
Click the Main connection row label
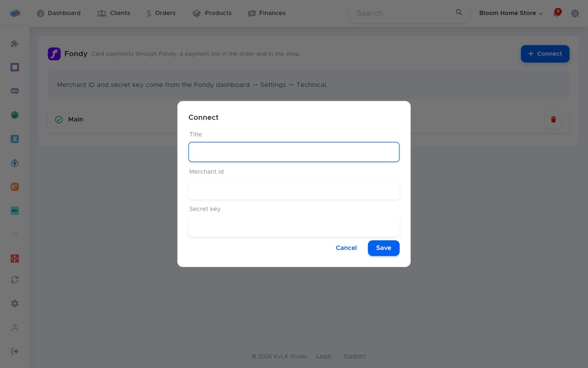coord(76,120)
